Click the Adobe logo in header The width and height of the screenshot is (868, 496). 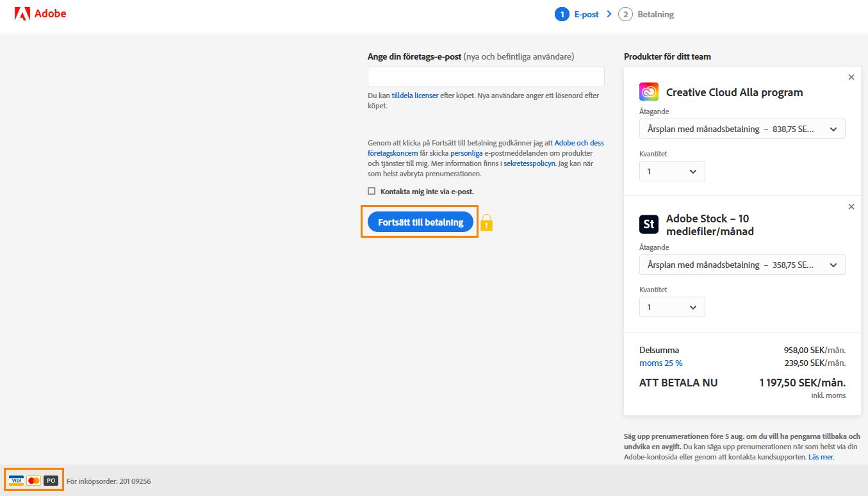40,13
